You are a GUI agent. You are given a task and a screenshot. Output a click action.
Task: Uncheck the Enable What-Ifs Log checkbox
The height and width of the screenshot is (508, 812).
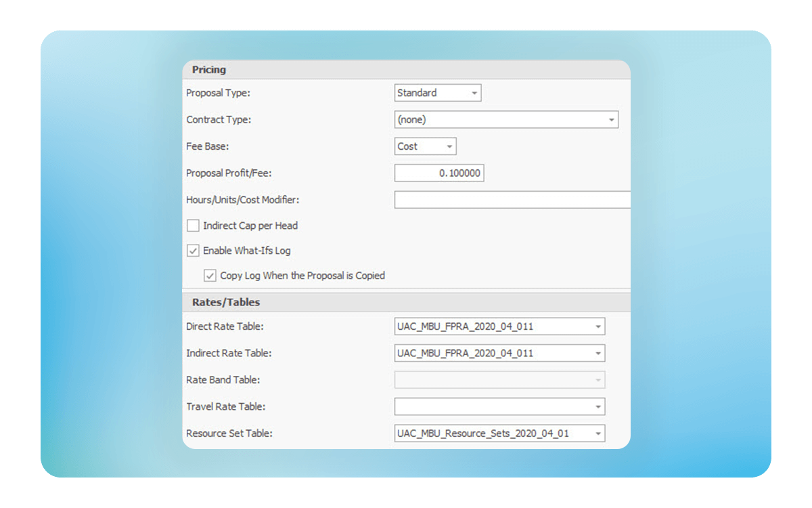(193, 251)
